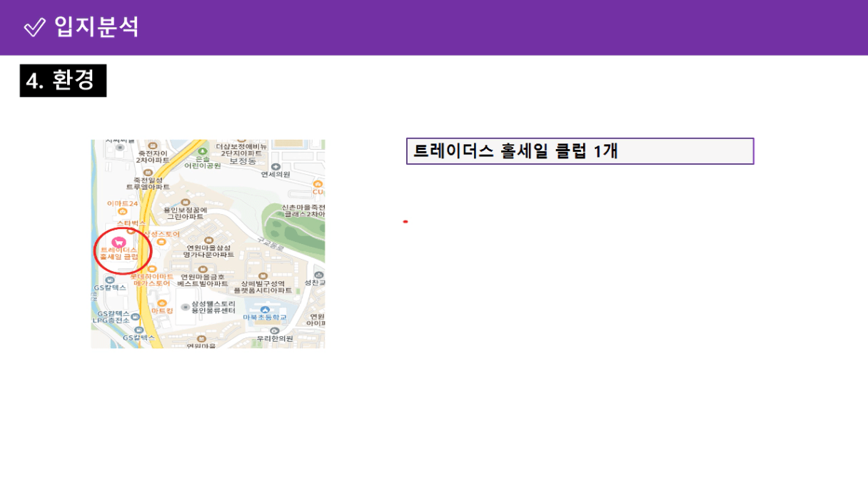
Task: Select the 마북초등학교 map label
Action: point(264,317)
